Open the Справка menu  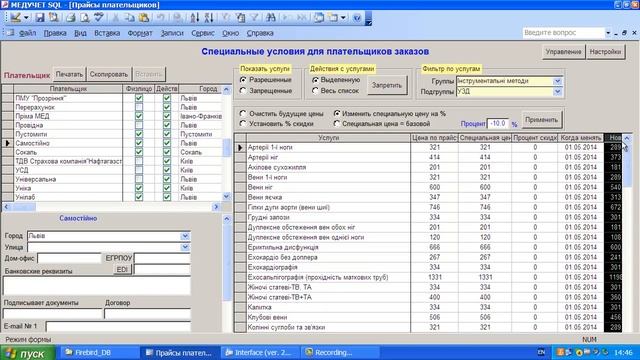click(260, 33)
